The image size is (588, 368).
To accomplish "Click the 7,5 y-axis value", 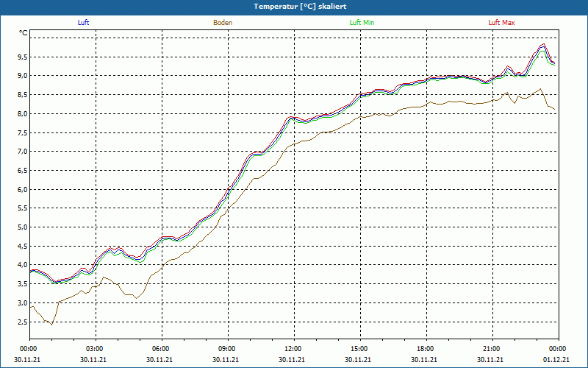I will (23, 132).
